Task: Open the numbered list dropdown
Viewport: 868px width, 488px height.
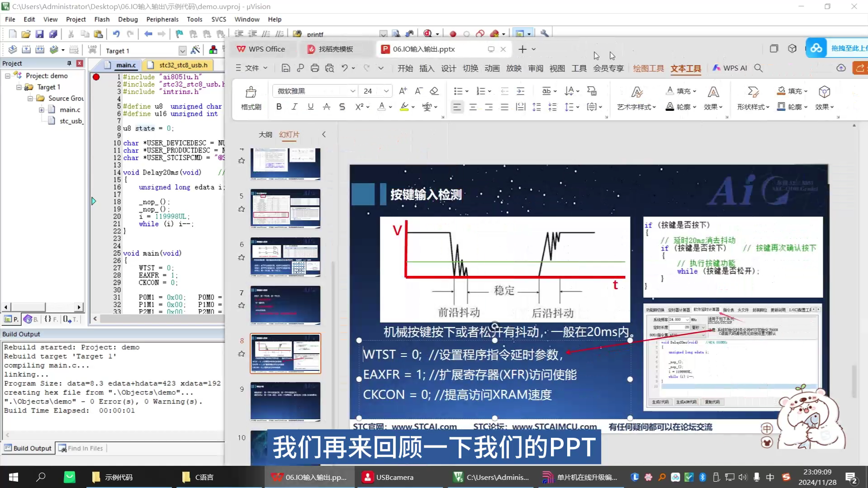Action: 489,91
